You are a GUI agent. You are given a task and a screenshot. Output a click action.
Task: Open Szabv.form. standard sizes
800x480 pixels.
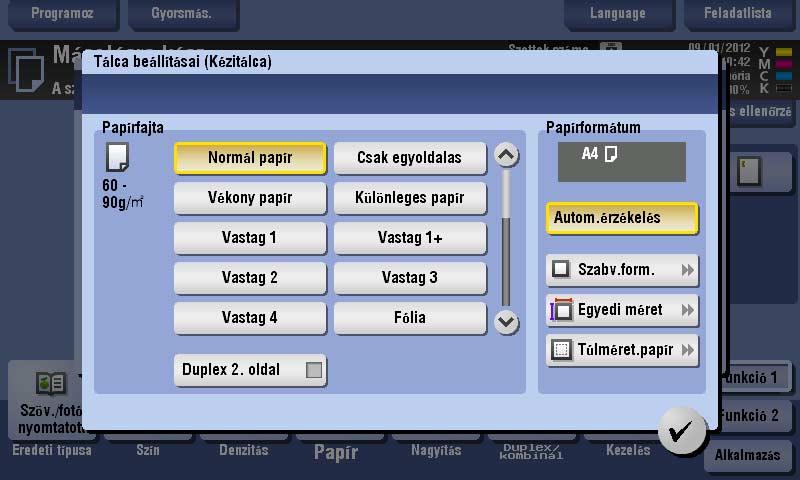622,270
